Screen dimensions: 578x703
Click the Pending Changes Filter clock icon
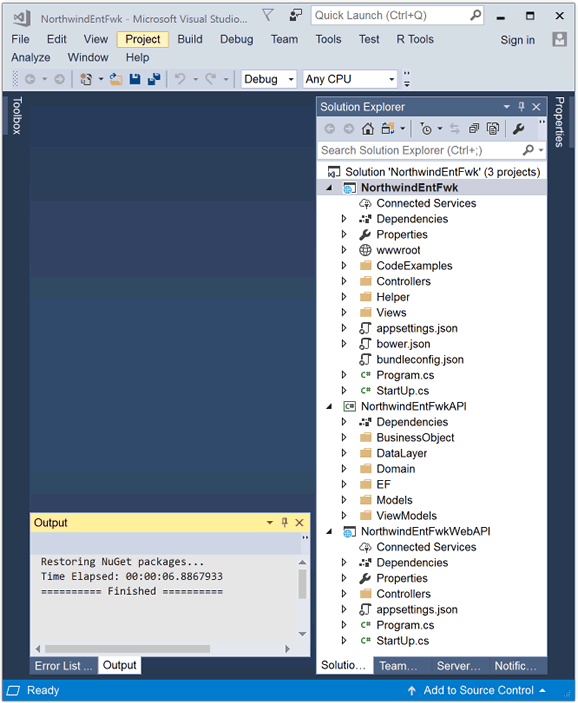tap(426, 129)
